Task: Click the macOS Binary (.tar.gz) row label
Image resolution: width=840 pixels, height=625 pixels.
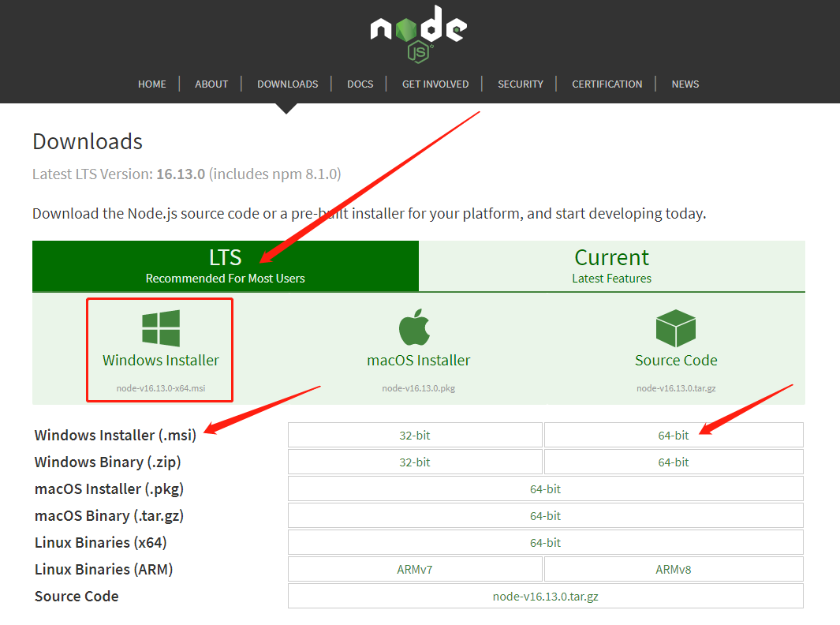Action: click(110, 515)
